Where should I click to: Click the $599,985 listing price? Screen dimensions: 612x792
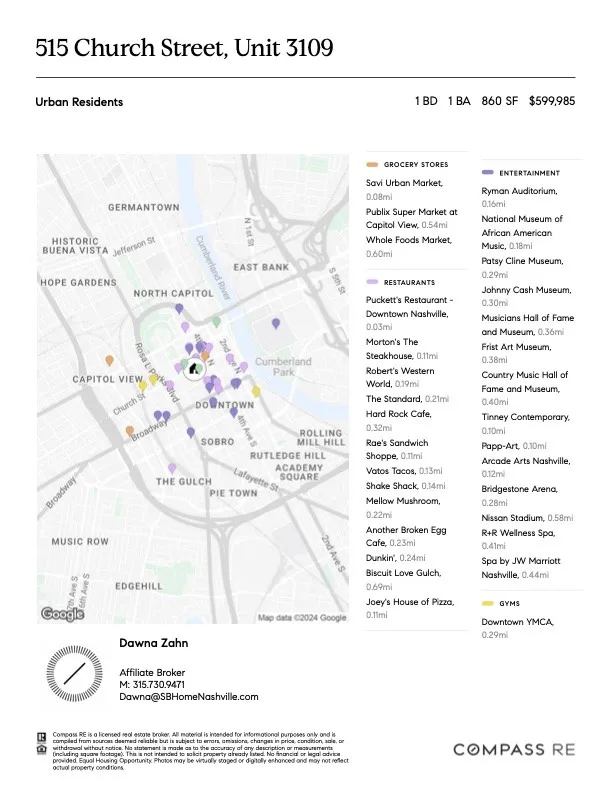(552, 102)
